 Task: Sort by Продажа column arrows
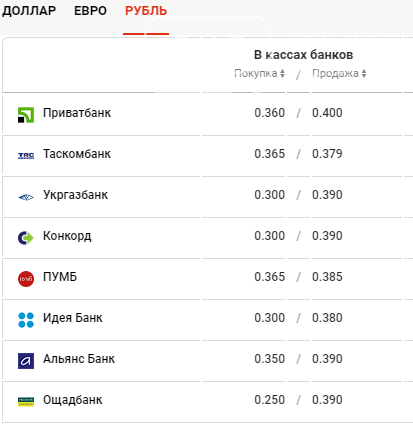coord(364,73)
